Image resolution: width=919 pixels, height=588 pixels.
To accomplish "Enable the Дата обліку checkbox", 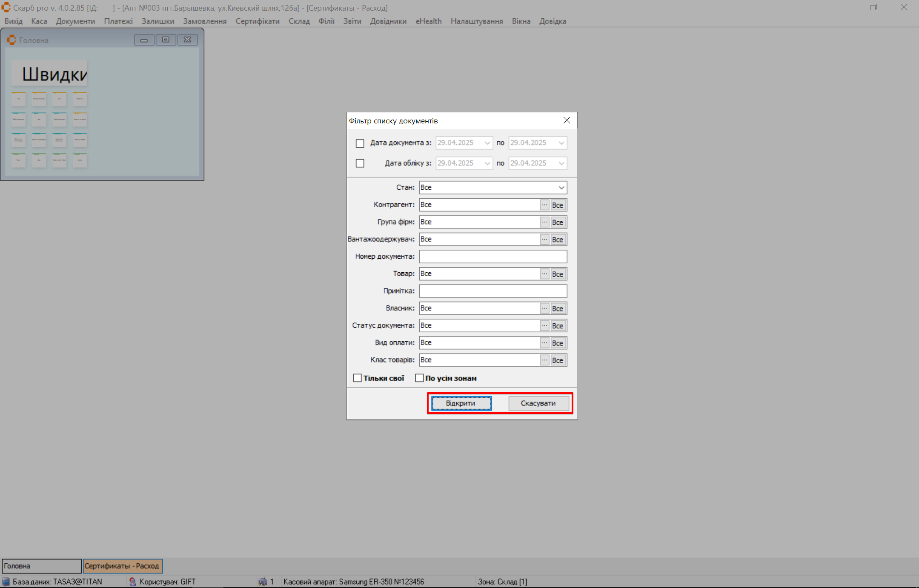I will click(x=360, y=163).
